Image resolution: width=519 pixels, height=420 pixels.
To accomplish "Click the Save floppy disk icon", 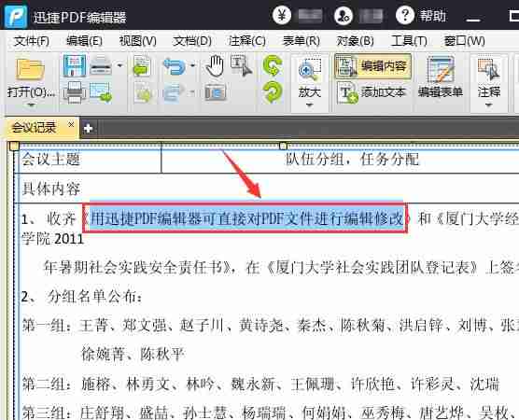I will pyautogui.click(x=75, y=65).
